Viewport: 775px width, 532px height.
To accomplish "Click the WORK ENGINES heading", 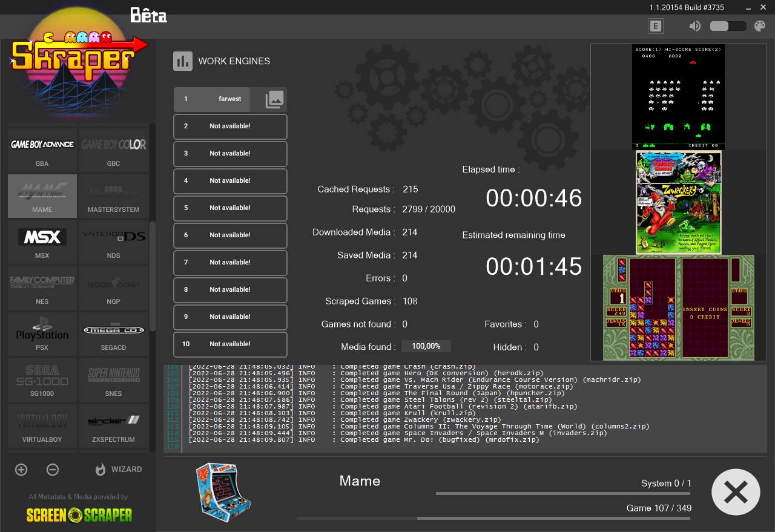I will (x=234, y=61).
